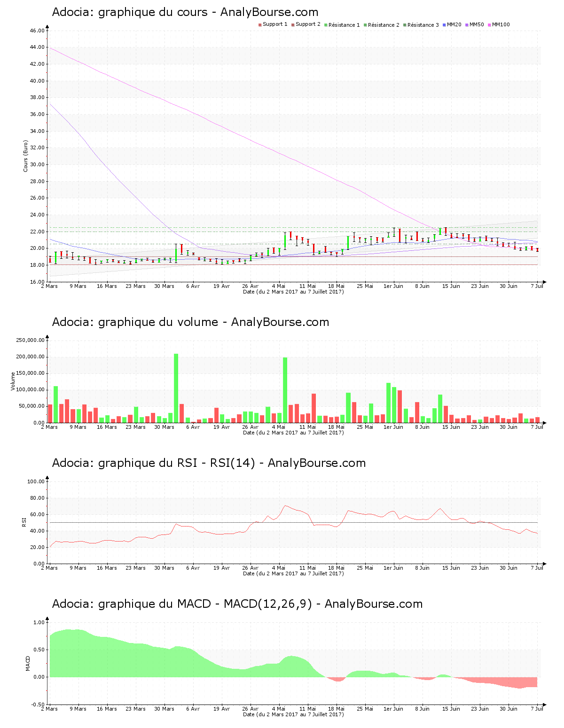This screenshot has height=728, width=564.
Task: Select the 'Résistance 2' legend label
Action: pyautogui.click(x=384, y=25)
